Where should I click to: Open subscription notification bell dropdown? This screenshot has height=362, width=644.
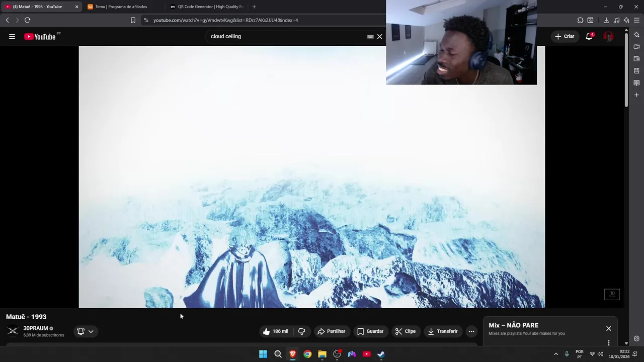point(86,331)
